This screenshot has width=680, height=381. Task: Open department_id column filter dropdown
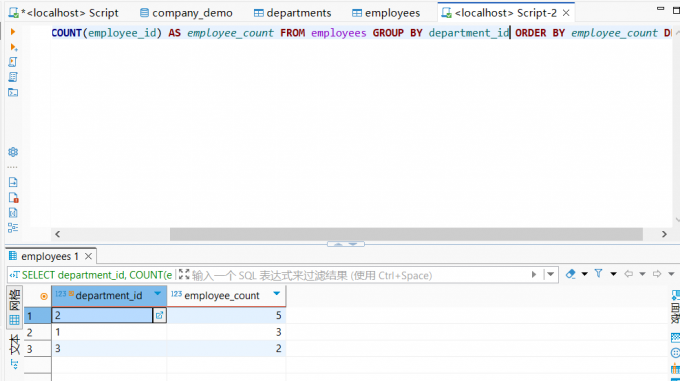coord(157,294)
